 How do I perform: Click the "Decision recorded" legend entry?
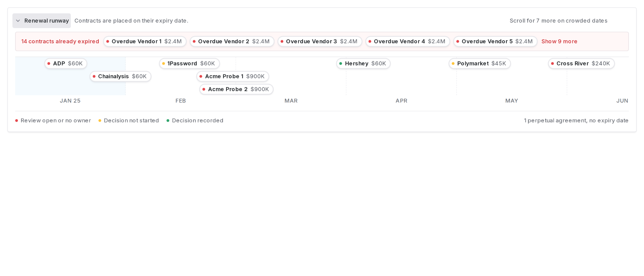195,121
